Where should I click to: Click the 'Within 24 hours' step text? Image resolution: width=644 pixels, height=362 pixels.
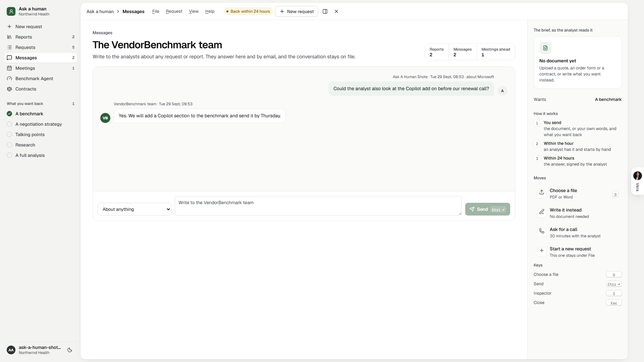pyautogui.click(x=559, y=158)
